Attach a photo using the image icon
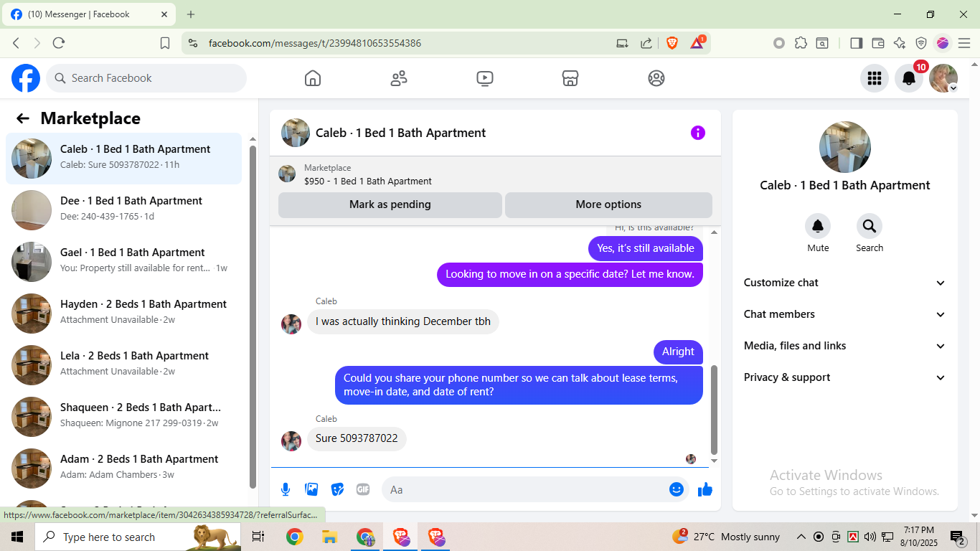Image resolution: width=980 pixels, height=551 pixels. click(311, 489)
